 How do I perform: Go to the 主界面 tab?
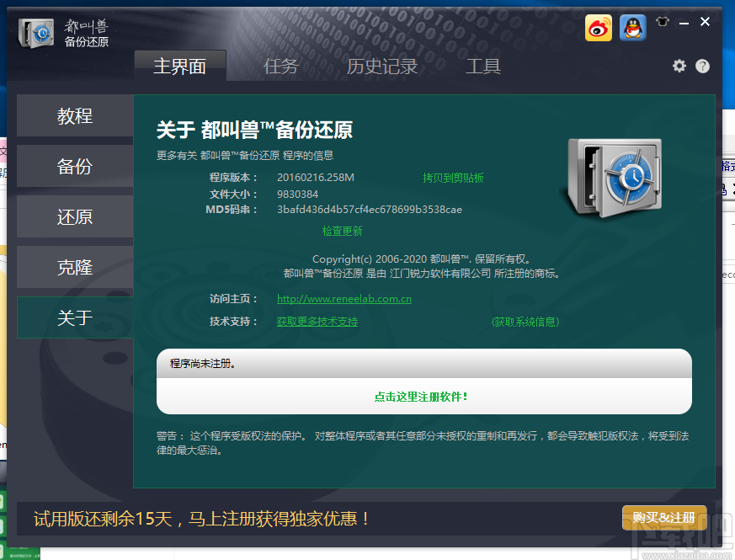(180, 66)
